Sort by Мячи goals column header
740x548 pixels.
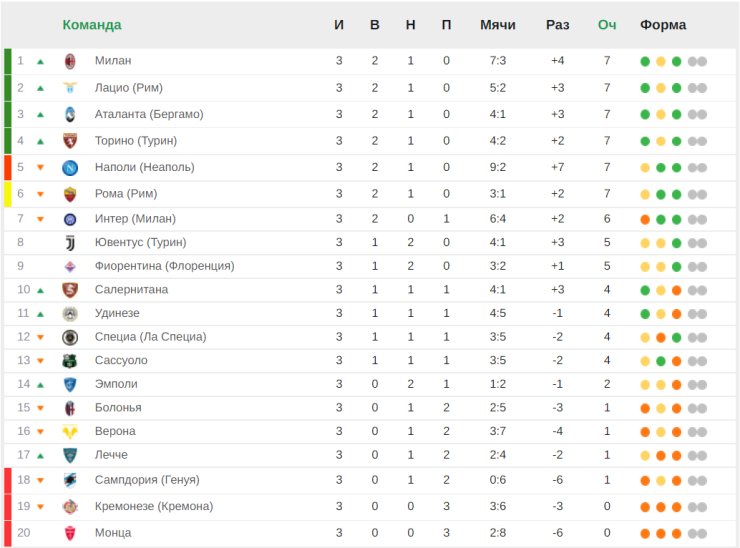pyautogui.click(x=497, y=25)
